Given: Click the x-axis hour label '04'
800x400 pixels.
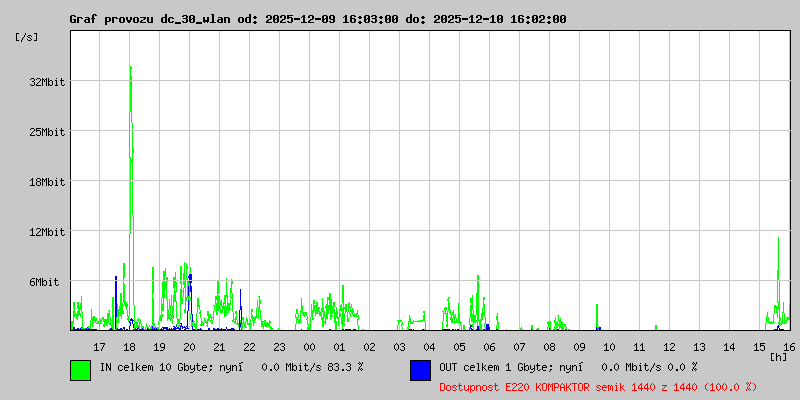Looking at the screenshot, I should coord(430,347).
